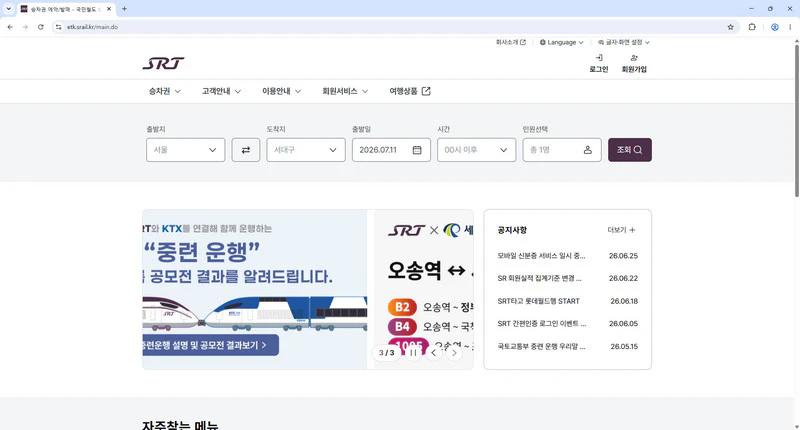
Task: Open the calendar icon in 출발일 field
Action: click(417, 150)
